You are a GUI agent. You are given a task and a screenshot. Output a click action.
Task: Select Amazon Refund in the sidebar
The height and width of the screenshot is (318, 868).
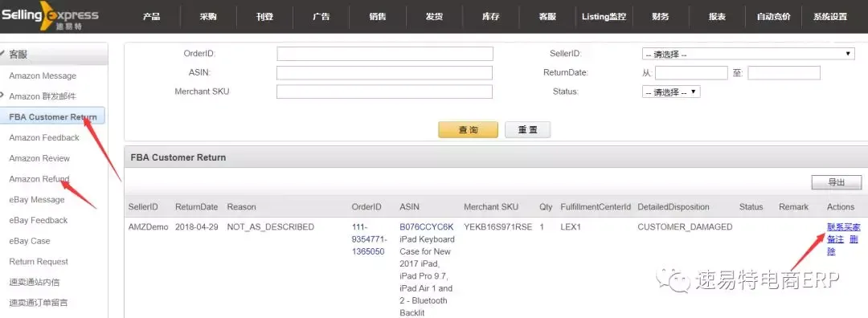coord(39,178)
